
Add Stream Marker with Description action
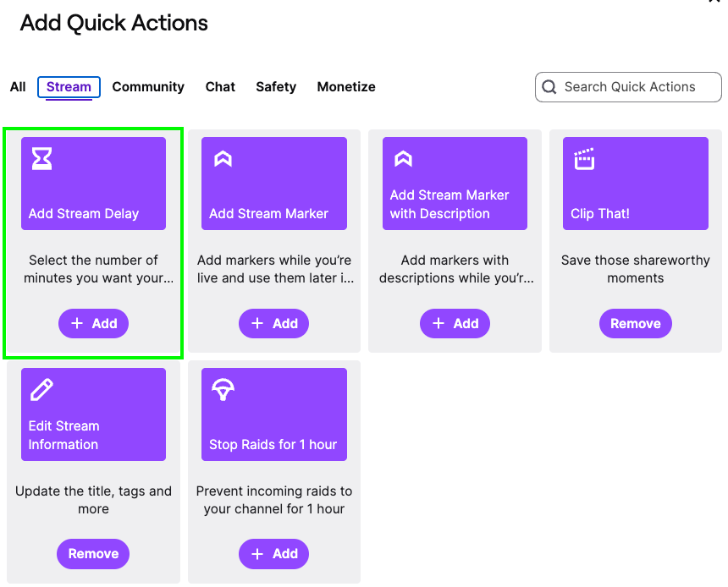455,323
